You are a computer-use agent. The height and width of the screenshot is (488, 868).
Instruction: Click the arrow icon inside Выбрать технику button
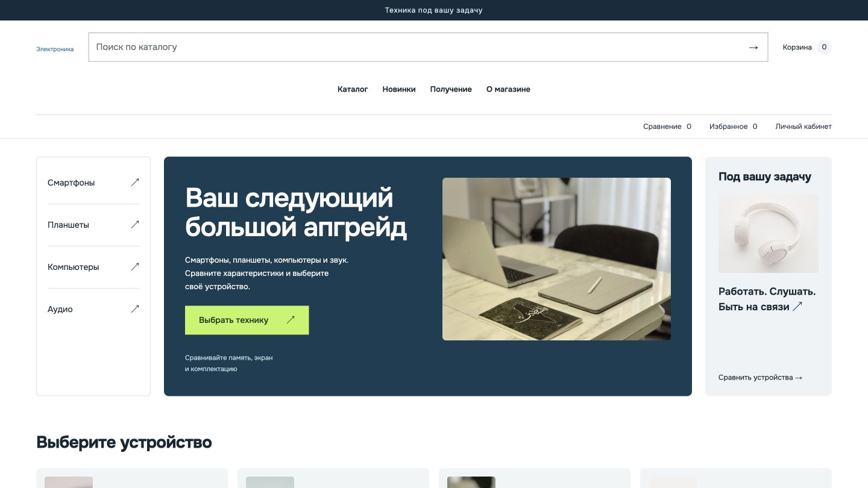291,320
